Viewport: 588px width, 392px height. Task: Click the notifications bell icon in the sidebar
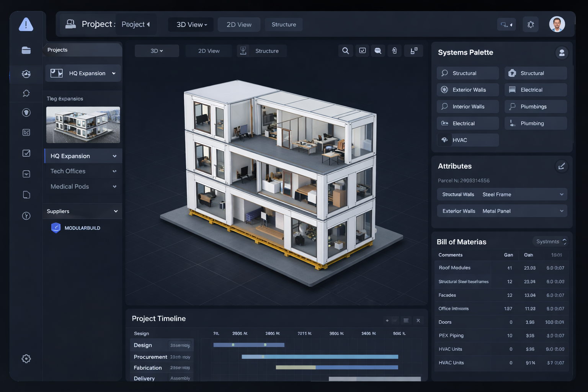(x=26, y=93)
